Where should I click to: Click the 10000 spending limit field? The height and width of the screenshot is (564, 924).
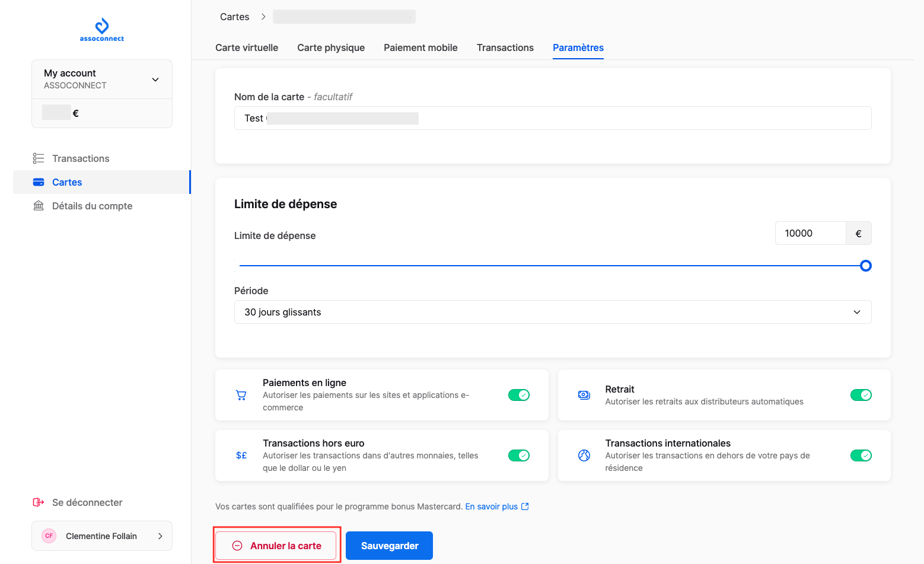coord(810,233)
